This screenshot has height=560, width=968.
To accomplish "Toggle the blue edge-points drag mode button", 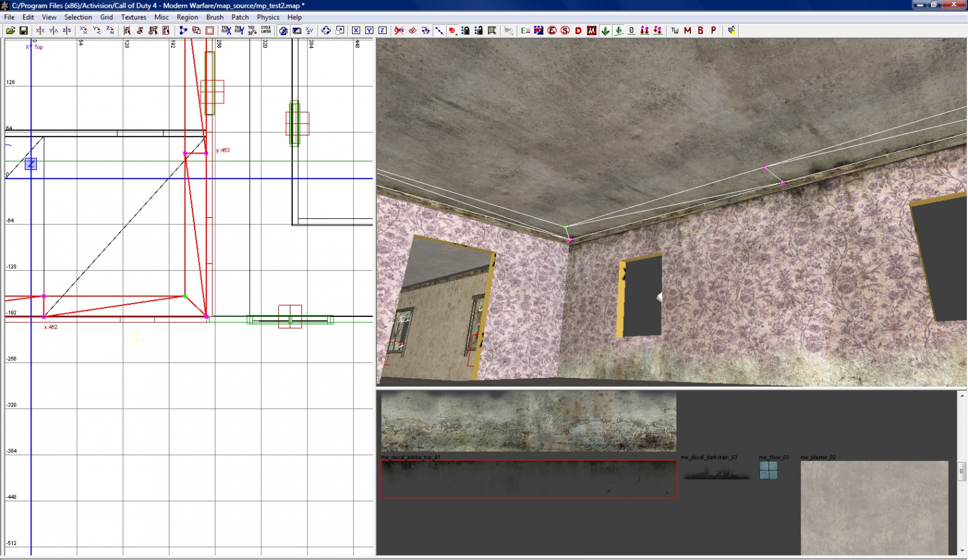I will pos(439,30).
